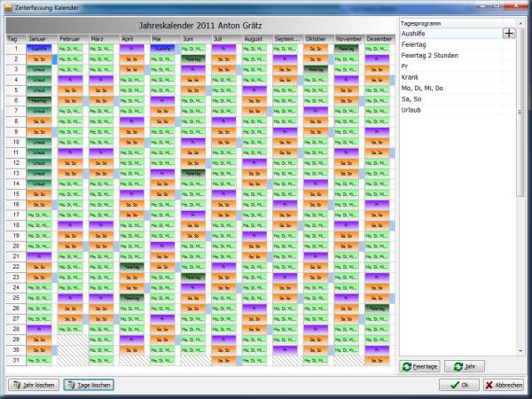
Task: Select the Feiertag cell on 6 Januar
Action: click(39, 101)
